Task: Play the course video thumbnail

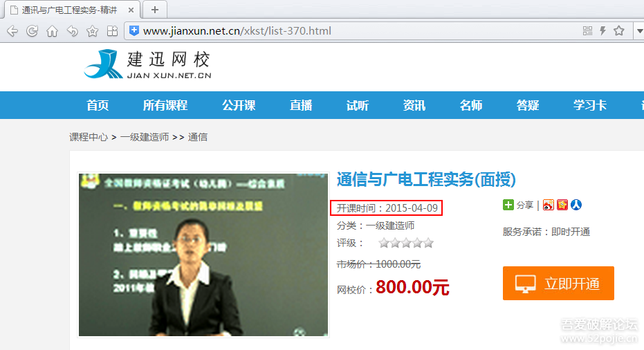Action: click(203, 255)
